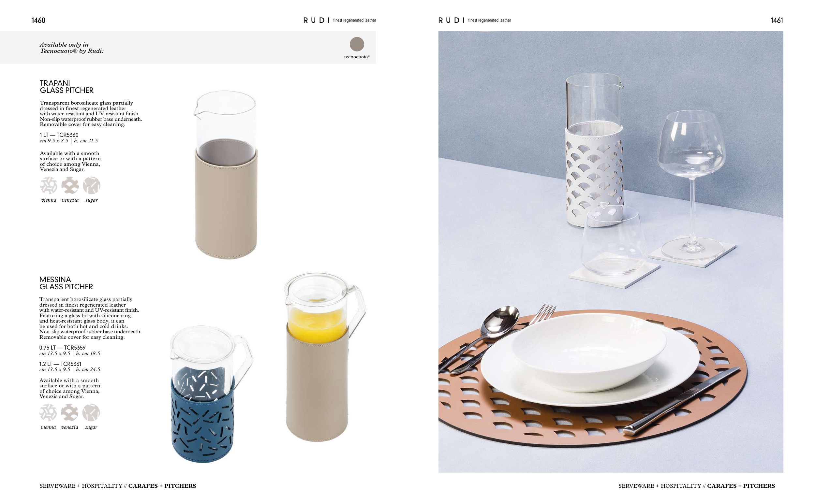815x504 pixels.
Task: Select the Messina sugar pattern icon
Action: [x=91, y=412]
